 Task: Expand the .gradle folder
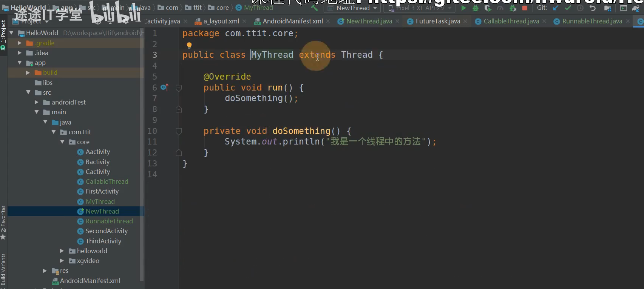(20, 43)
